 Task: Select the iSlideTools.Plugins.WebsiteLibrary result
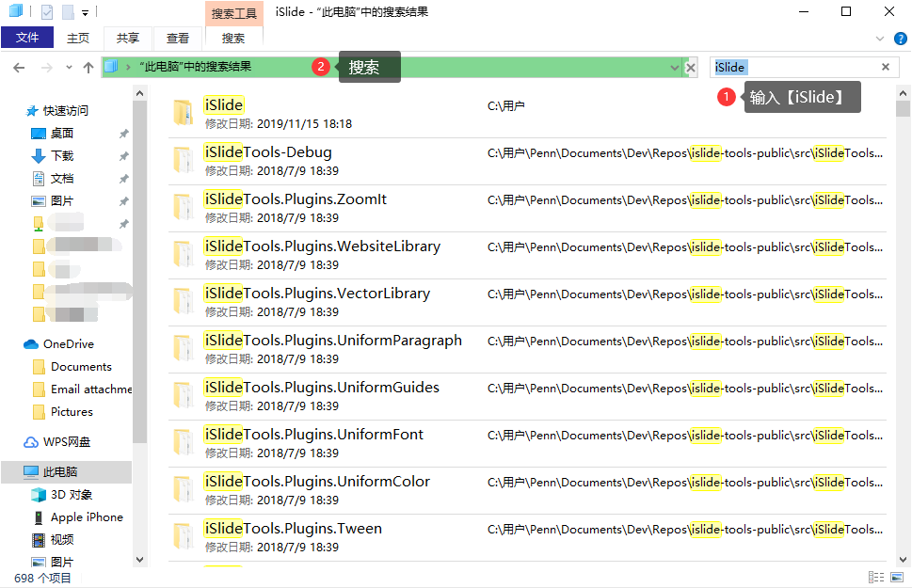527,255
